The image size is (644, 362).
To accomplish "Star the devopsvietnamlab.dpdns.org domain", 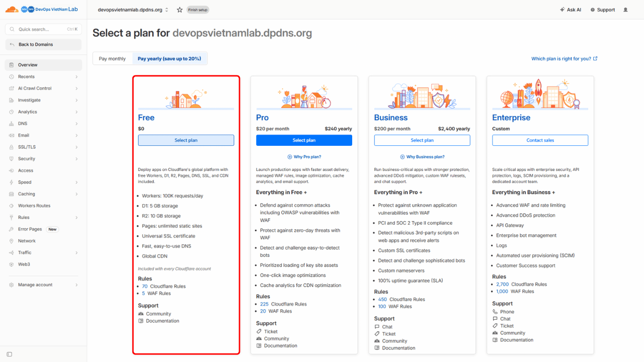I will coord(180,10).
